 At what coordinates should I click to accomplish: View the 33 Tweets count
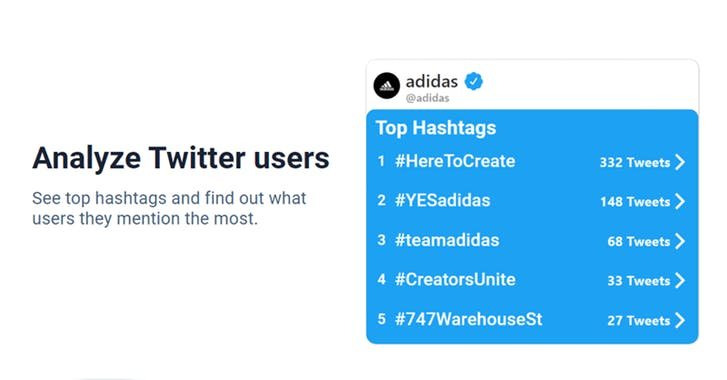(x=638, y=281)
